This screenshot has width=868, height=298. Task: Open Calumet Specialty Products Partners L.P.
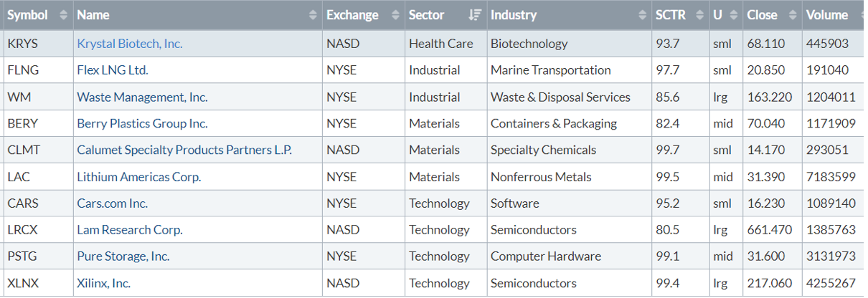tap(184, 150)
